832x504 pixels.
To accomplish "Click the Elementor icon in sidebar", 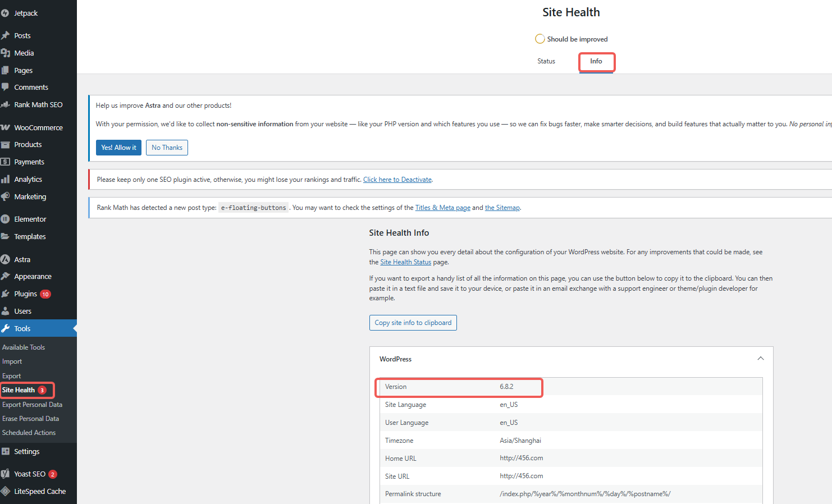I will tap(6, 219).
